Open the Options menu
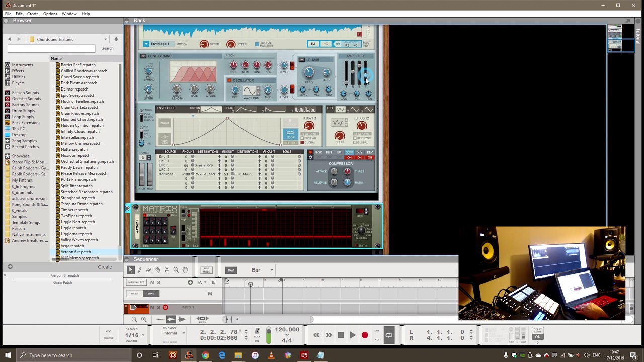This screenshot has width=644, height=362. (50, 14)
